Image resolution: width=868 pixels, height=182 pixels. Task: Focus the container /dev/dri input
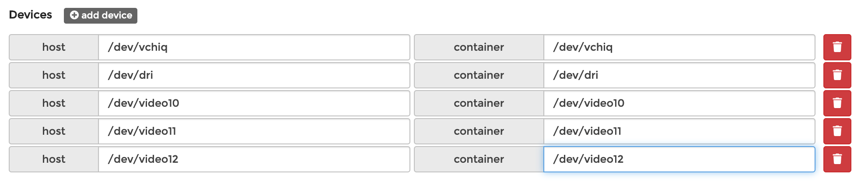pos(679,75)
